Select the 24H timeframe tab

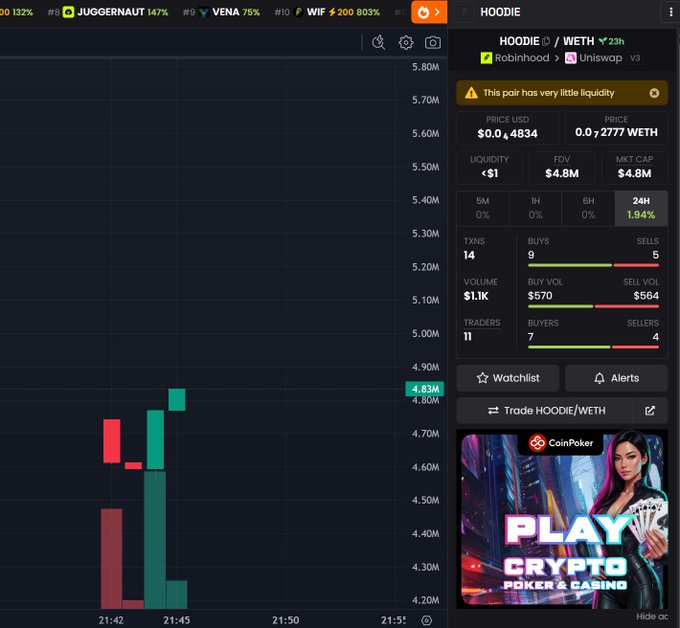point(641,208)
